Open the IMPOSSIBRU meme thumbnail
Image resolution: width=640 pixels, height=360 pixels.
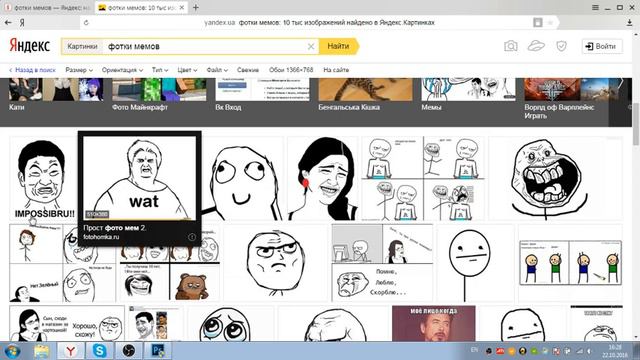[44, 178]
